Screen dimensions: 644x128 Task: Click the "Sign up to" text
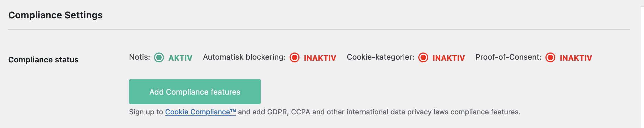[146, 112]
